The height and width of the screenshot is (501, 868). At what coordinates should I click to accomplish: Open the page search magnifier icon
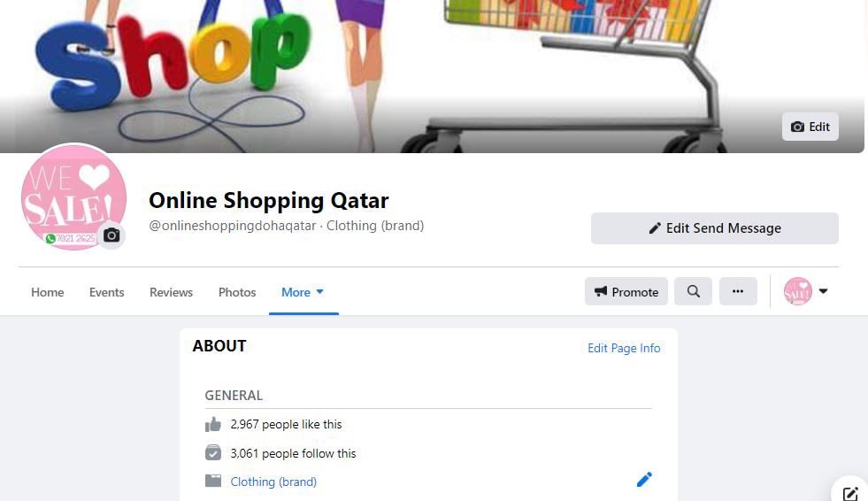tap(693, 291)
